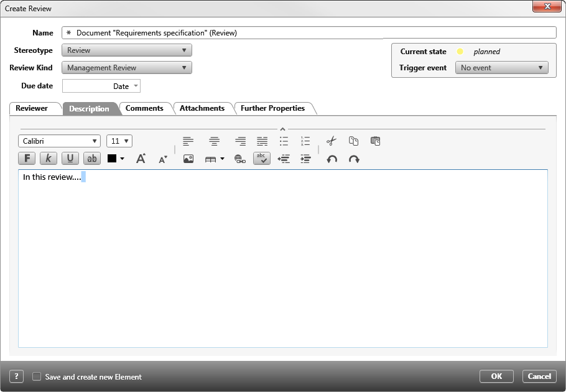This screenshot has height=392, width=566.
Task: Insert a hyperlink via the link icon
Action: (x=240, y=159)
